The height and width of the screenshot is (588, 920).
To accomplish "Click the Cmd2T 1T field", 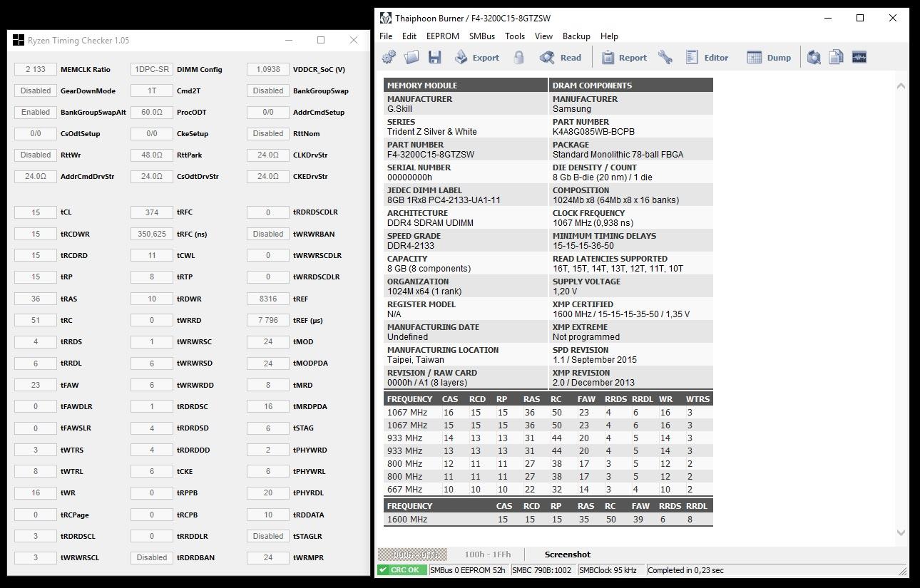I will point(152,91).
